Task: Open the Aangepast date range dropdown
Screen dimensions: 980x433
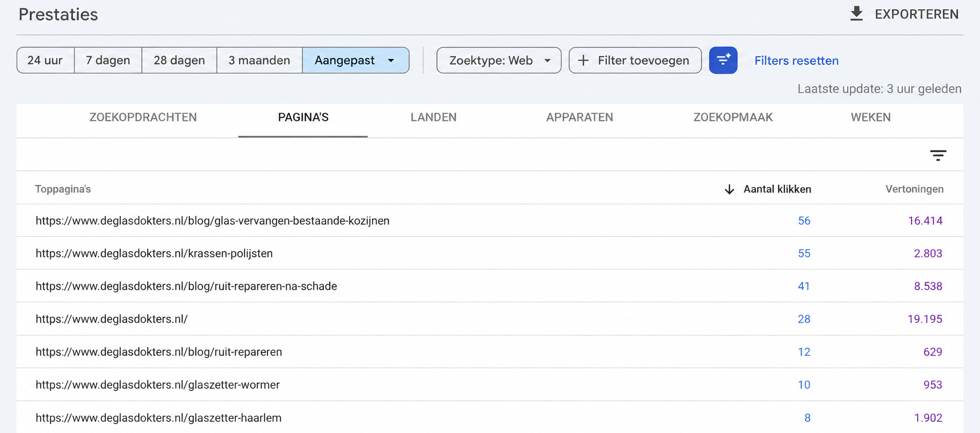Action: coord(355,60)
